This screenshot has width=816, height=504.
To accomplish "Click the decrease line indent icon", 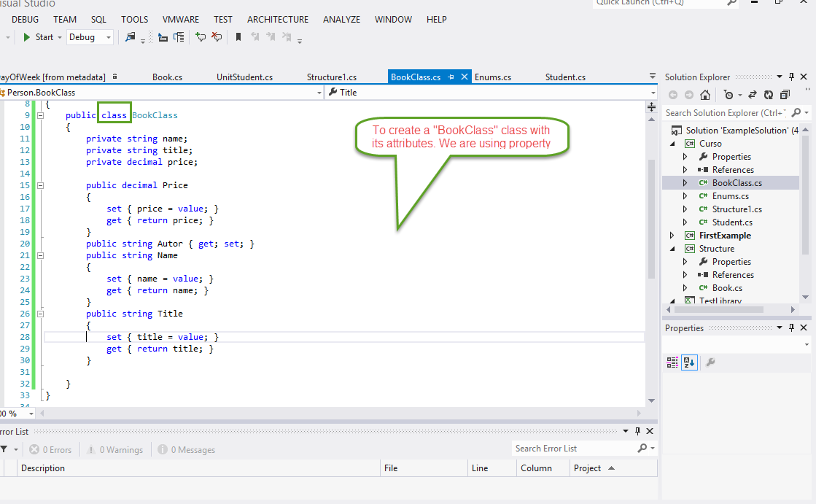I will click(x=163, y=37).
